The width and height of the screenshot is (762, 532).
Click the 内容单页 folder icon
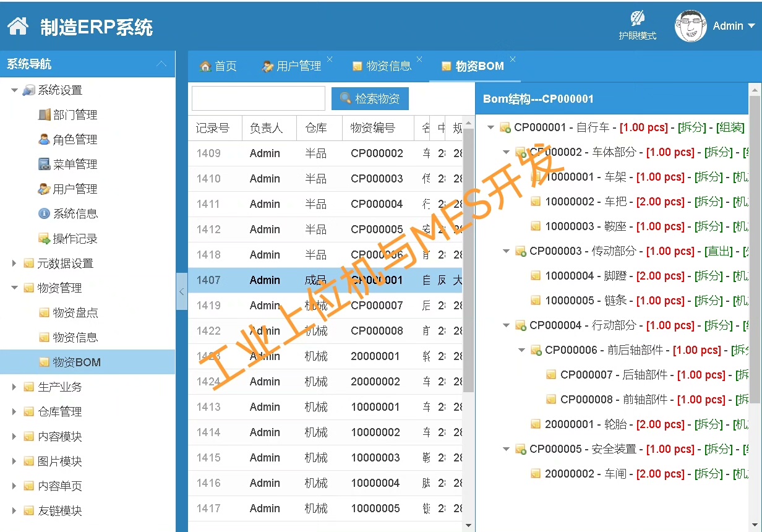[x=29, y=486]
